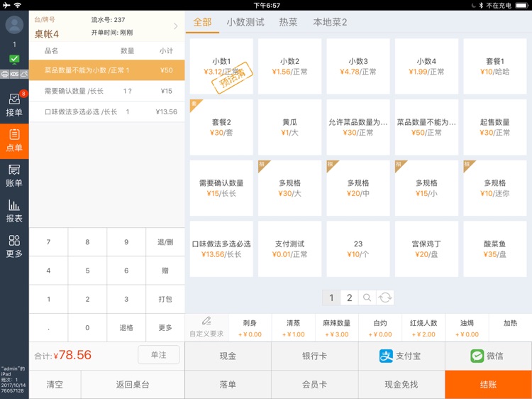
Task: Go to dish page 2
Action: tap(350, 297)
